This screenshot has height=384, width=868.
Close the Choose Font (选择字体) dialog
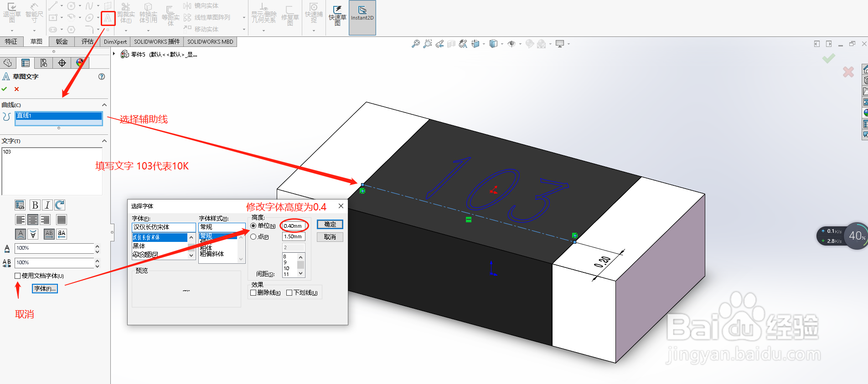coord(341,206)
